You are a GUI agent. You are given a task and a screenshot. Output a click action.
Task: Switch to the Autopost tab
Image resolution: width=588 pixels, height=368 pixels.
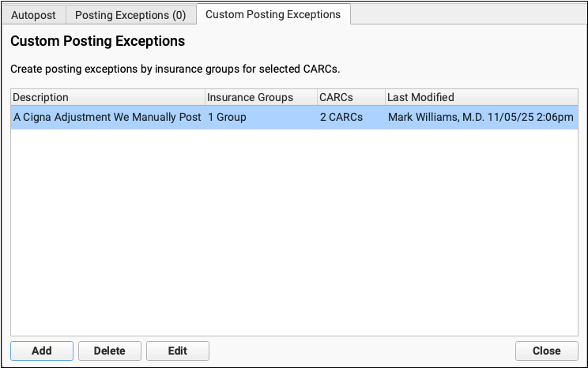[x=33, y=15]
